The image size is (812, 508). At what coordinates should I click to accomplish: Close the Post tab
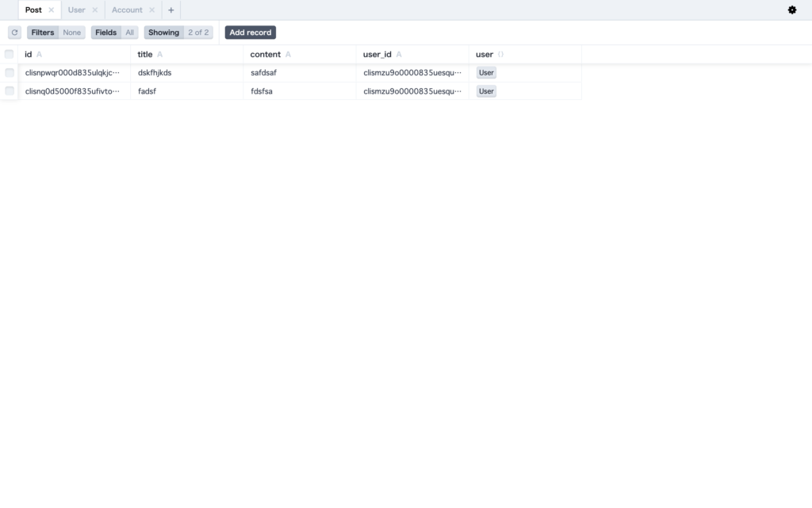coord(52,10)
